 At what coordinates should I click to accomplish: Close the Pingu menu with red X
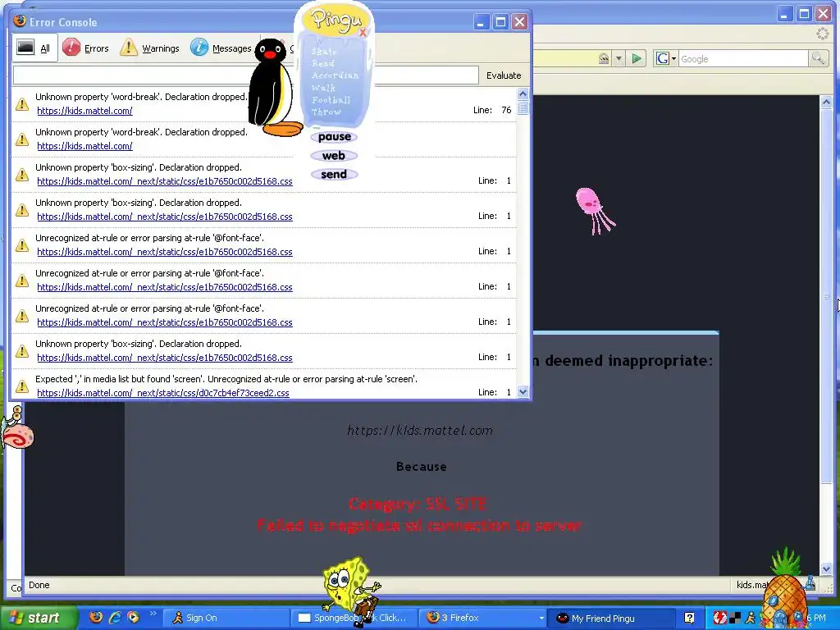pos(363,33)
